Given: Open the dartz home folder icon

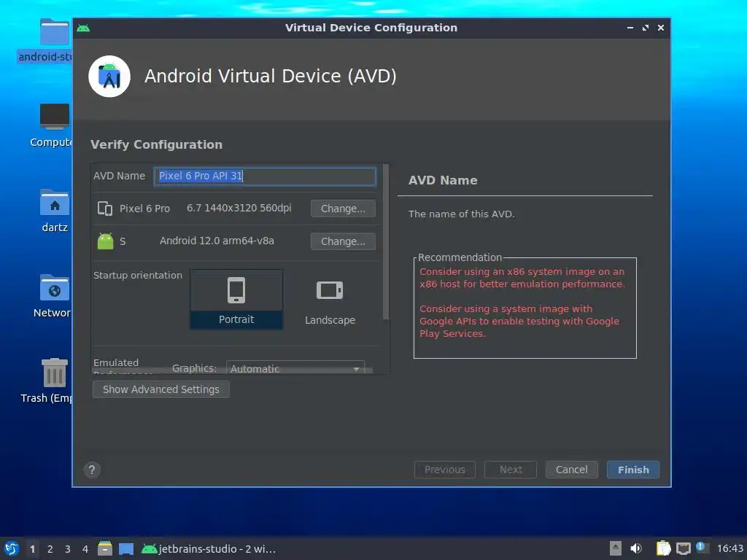Looking at the screenshot, I should pyautogui.click(x=54, y=211).
